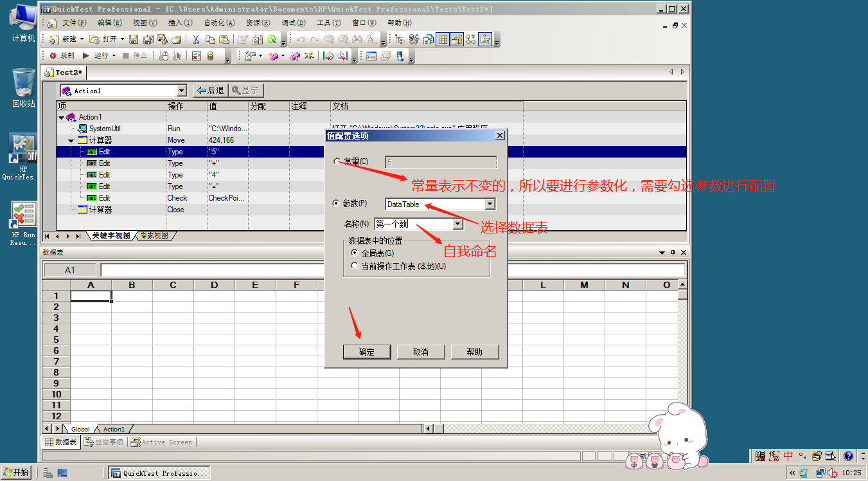The height and width of the screenshot is (481, 868).
Task: Collapse the first 计算器 tree node
Action: tap(71, 140)
